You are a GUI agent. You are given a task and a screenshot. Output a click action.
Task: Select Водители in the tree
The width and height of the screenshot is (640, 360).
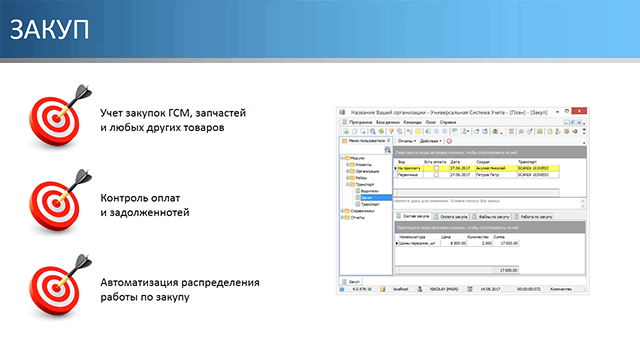369,191
